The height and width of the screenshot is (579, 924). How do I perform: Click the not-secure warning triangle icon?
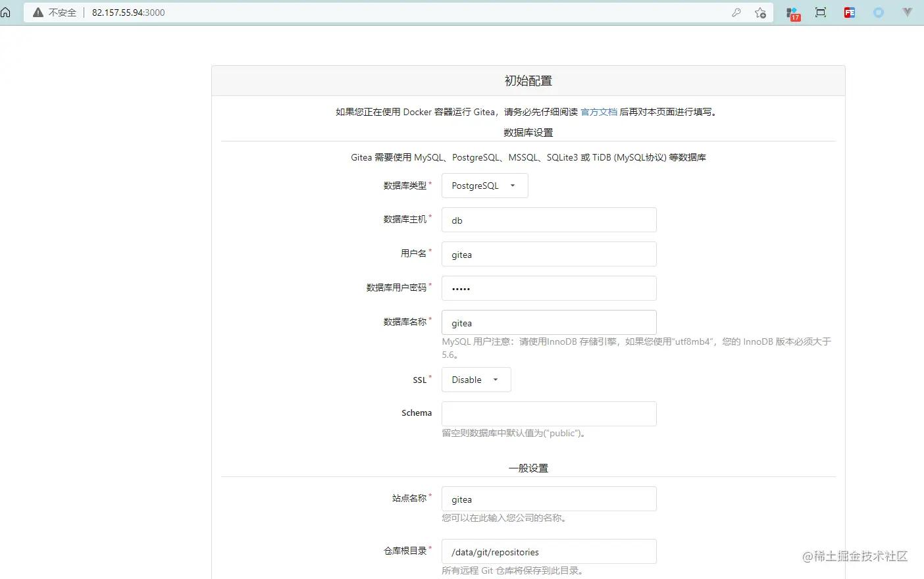(38, 13)
